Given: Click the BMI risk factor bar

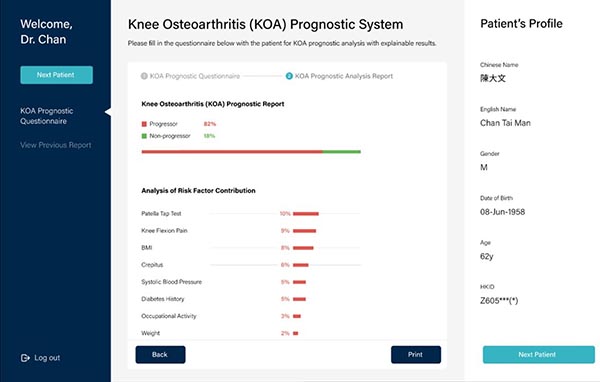Looking at the screenshot, I should [x=303, y=248].
